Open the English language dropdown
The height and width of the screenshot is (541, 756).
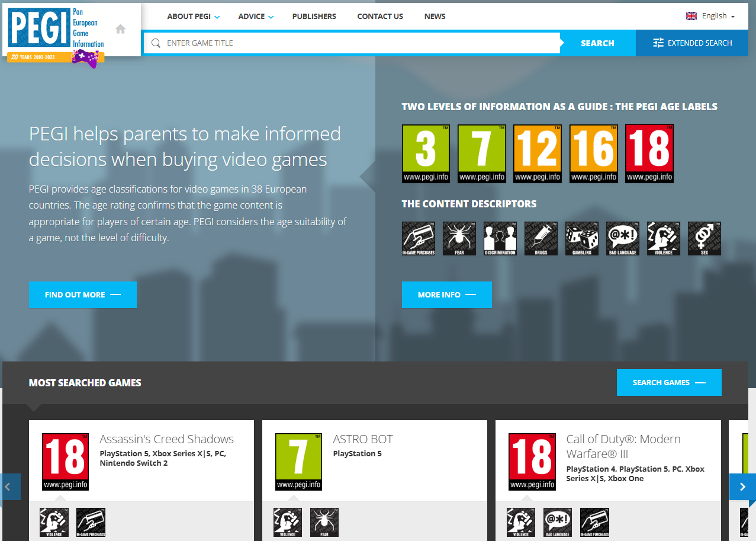tap(710, 16)
